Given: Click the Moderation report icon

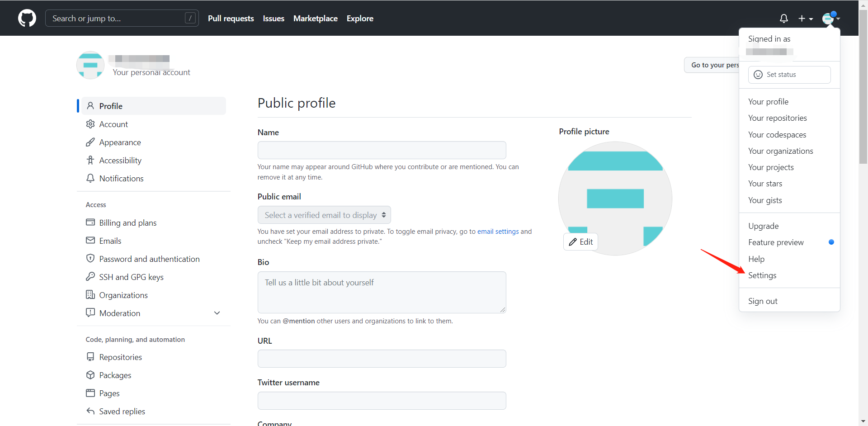Looking at the screenshot, I should (90, 312).
